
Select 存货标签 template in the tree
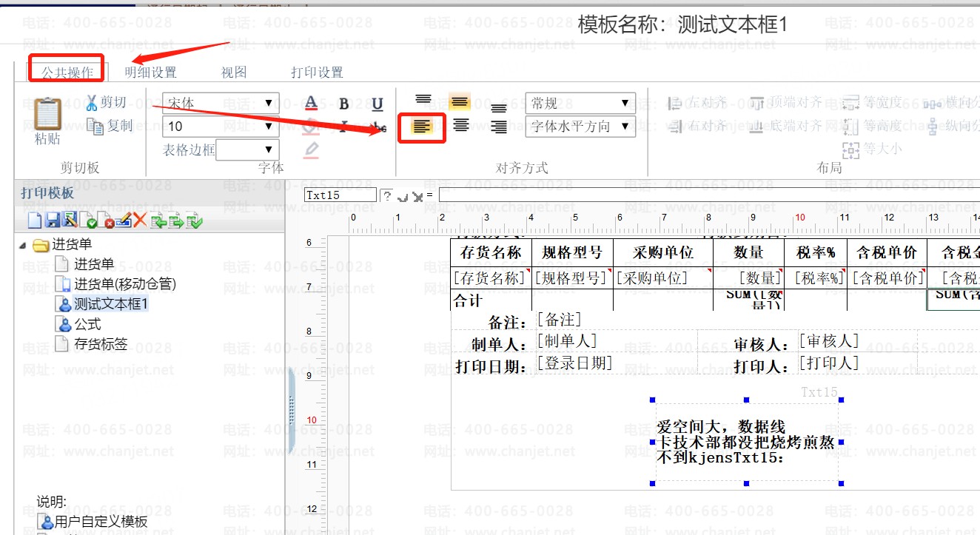click(x=101, y=344)
